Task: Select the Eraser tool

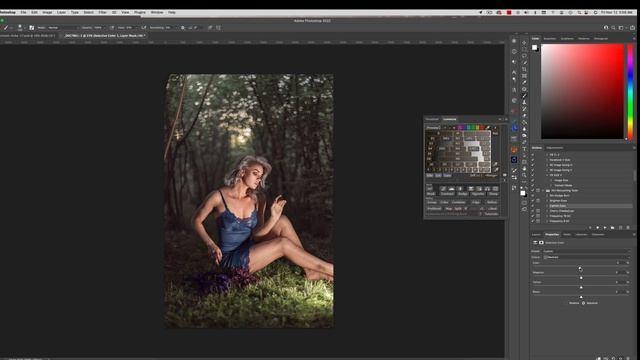Action: [x=524, y=116]
